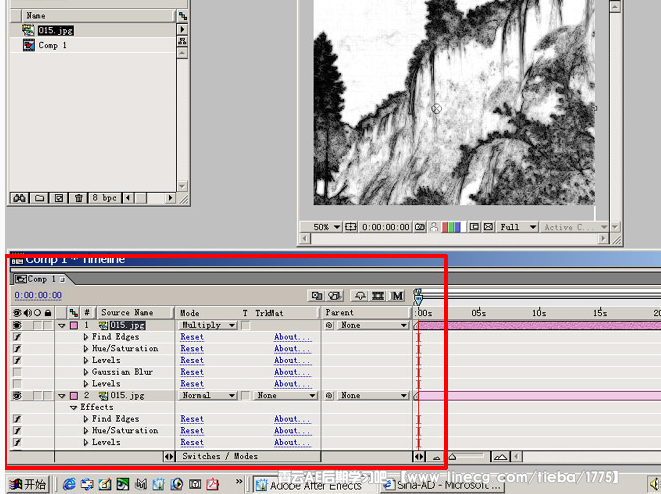Toggle the region of interest icon
Image resolution: width=661 pixels, height=494 pixels.
(x=474, y=227)
